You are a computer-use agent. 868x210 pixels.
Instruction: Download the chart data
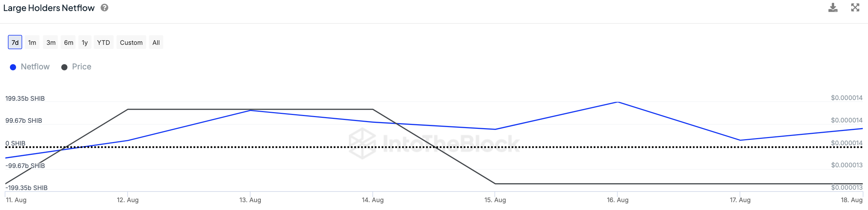(x=833, y=7)
